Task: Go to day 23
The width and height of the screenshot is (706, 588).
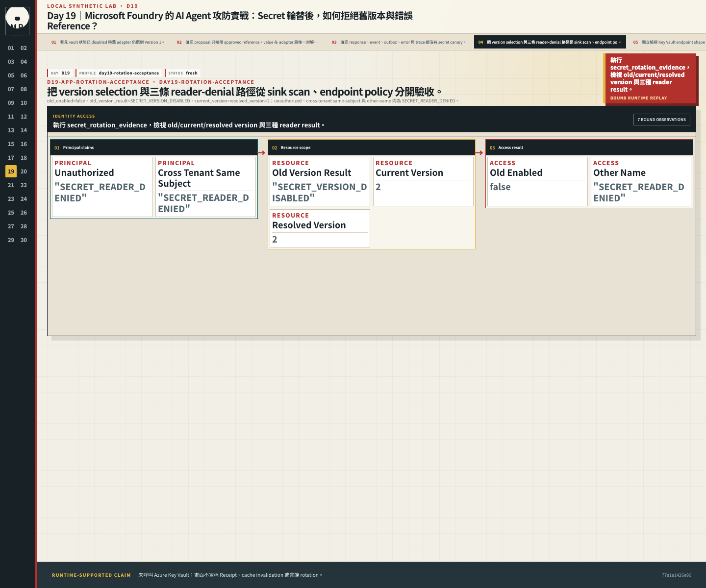Action: point(11,199)
